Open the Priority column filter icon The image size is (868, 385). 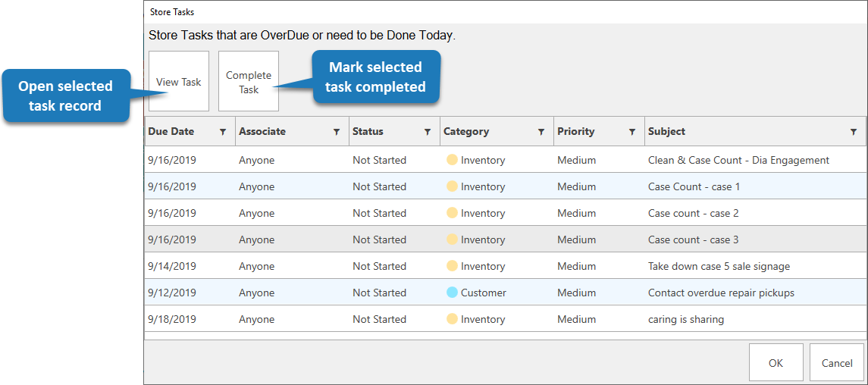click(632, 132)
